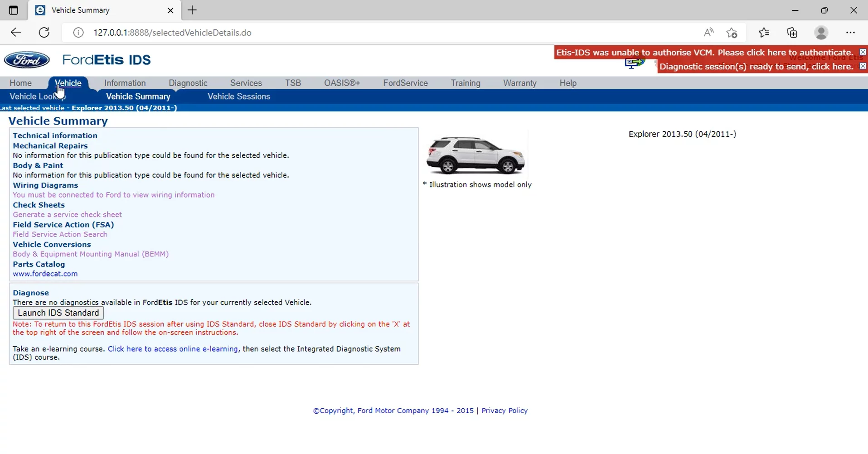868x454 pixels.
Task: Open the www.fordecat.com parts catalog link
Action: (45, 274)
